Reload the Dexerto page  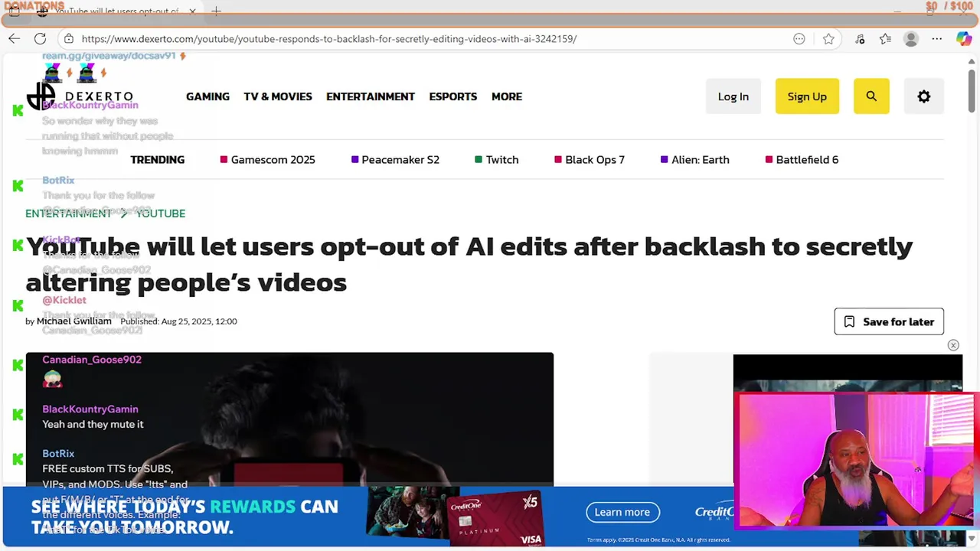coord(40,38)
